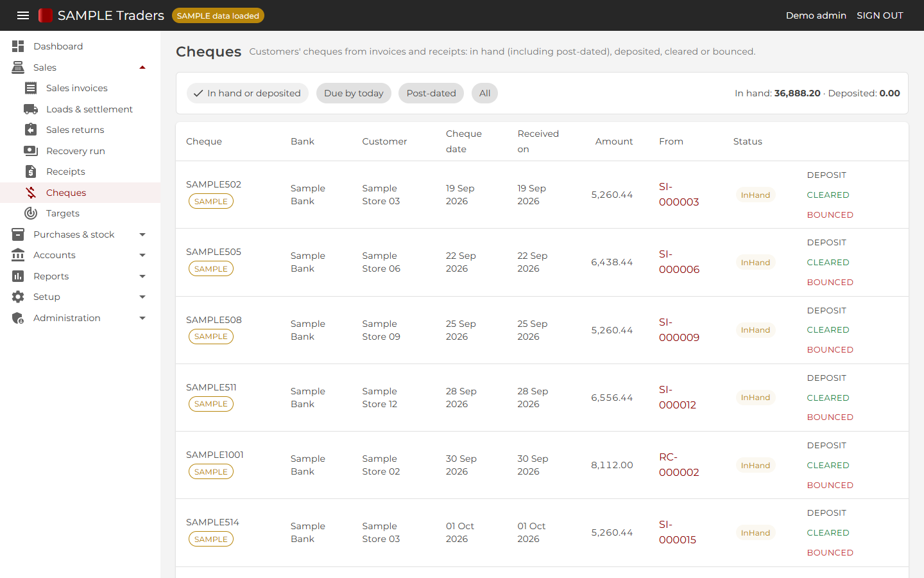This screenshot has width=924, height=578.
Task: Open the Receipts menu item
Action: click(80, 171)
